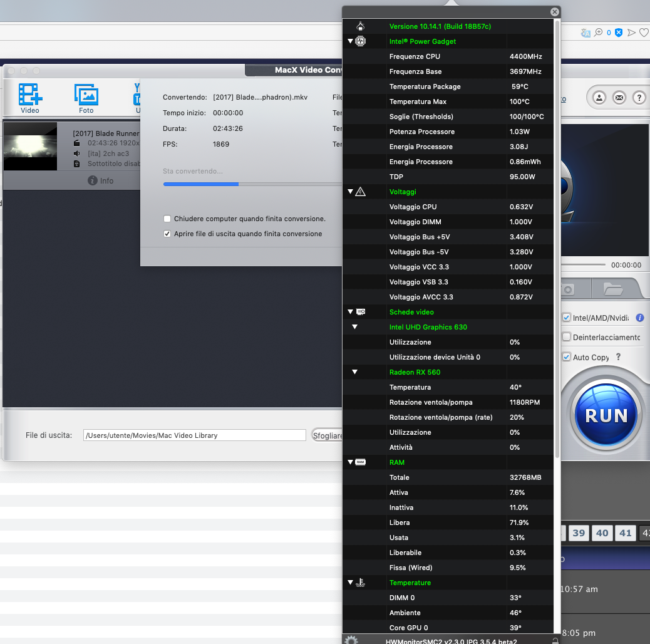This screenshot has height=644, width=650.
Task: Select the Temperatura Package row
Action: (x=448, y=86)
